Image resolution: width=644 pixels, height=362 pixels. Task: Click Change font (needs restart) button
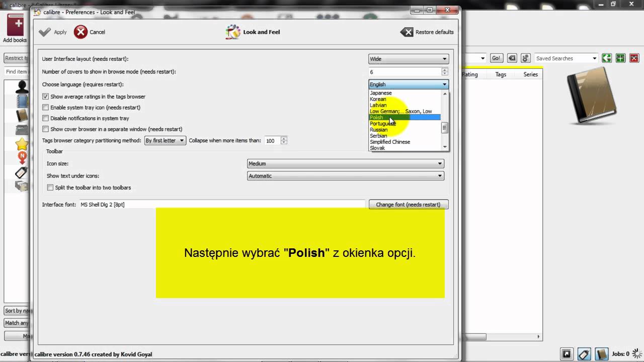click(408, 205)
